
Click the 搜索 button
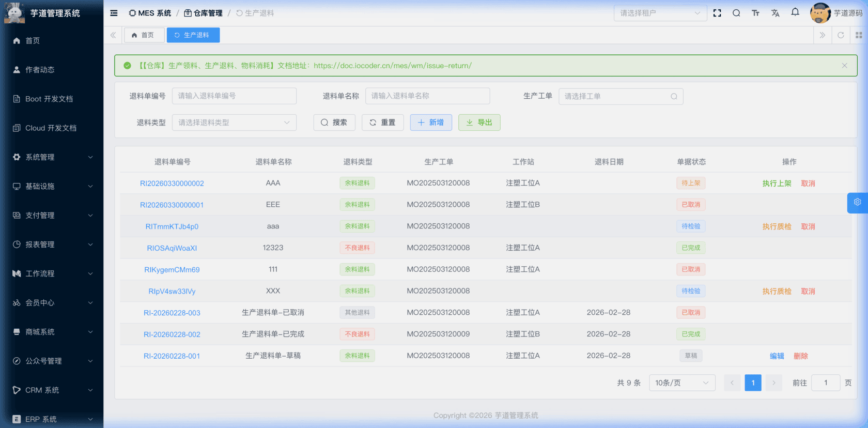334,123
